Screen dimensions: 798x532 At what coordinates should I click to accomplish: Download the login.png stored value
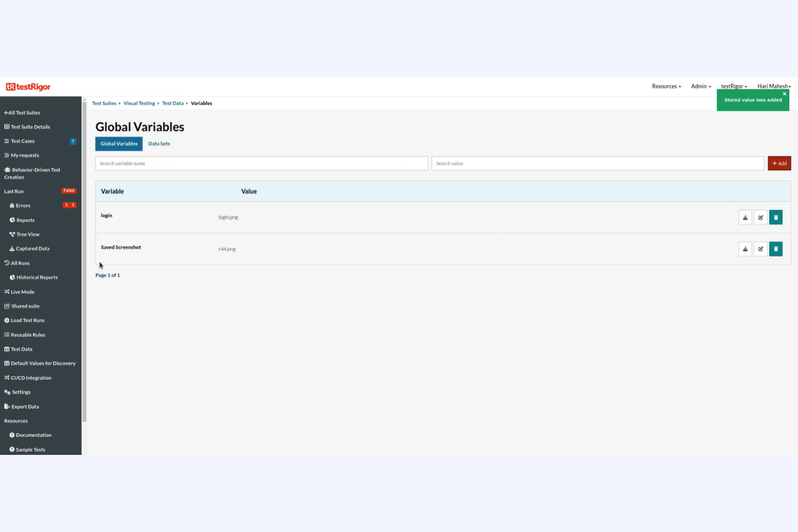[745, 217]
